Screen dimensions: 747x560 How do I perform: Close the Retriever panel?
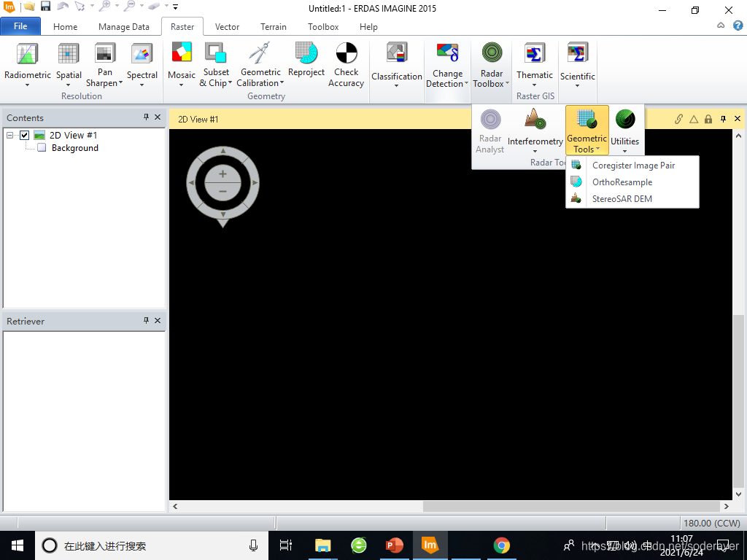click(x=158, y=321)
